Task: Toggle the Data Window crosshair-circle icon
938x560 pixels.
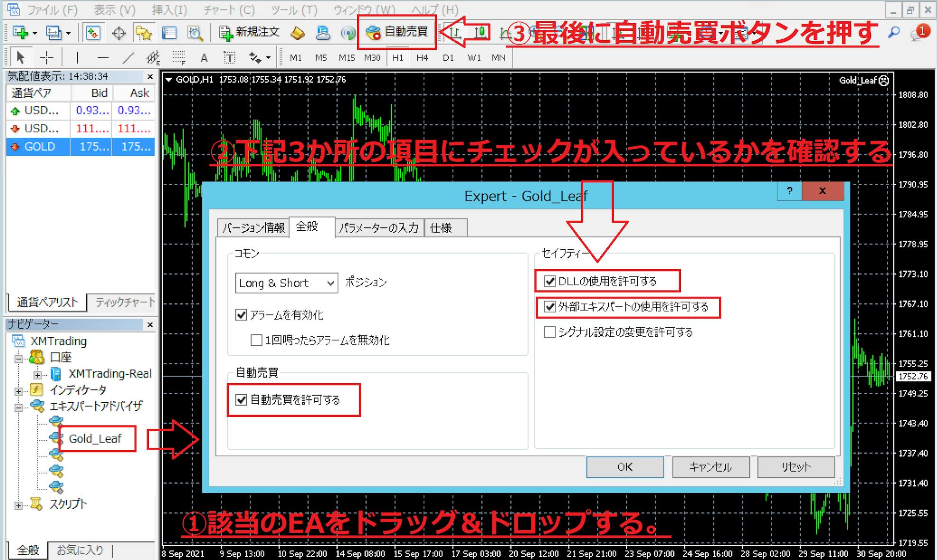Action: tap(118, 33)
